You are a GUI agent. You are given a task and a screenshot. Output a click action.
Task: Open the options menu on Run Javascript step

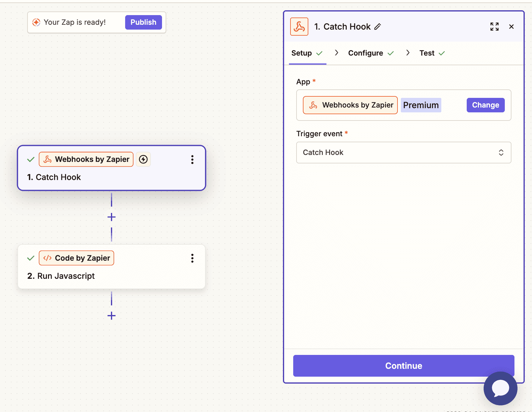pyautogui.click(x=192, y=258)
